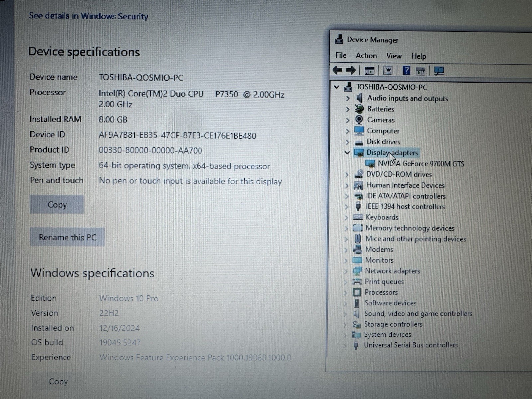Expand Audio inputs and outputs category
This screenshot has width=532, height=399.
pyautogui.click(x=348, y=98)
